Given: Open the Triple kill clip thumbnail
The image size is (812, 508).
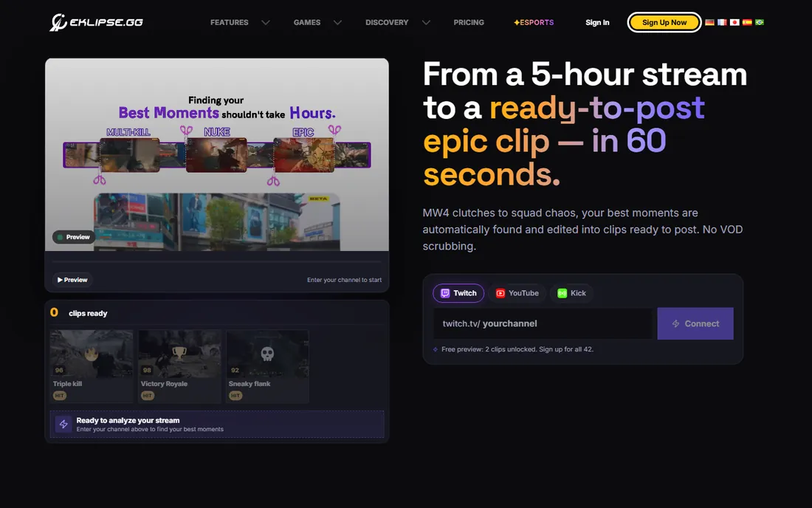Looking at the screenshot, I should click(92, 354).
